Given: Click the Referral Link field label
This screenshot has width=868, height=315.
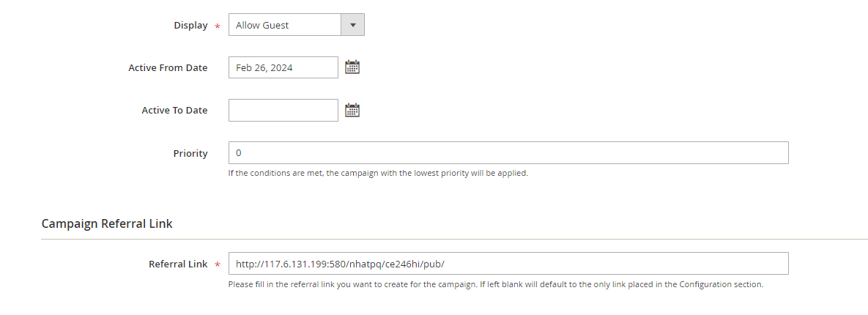Looking at the screenshot, I should click(178, 264).
